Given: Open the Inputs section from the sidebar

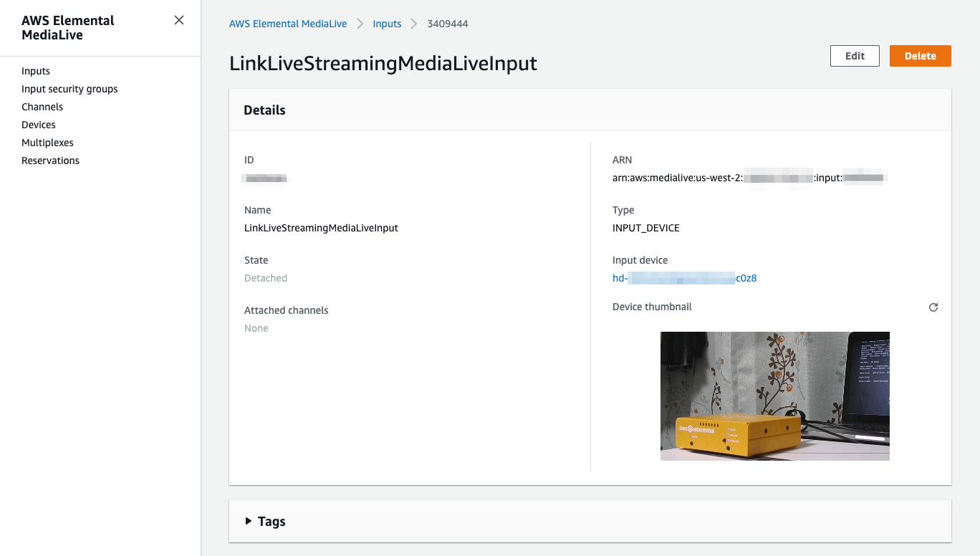Looking at the screenshot, I should coord(36,71).
